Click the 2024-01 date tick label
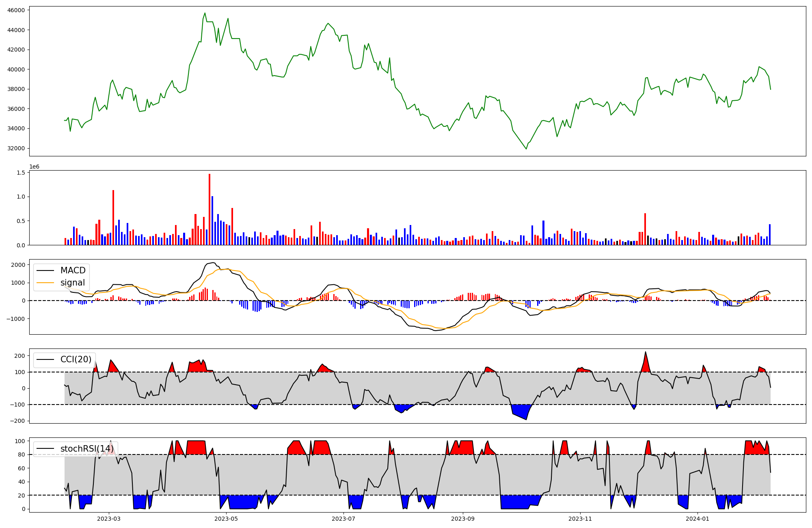 pos(698,519)
